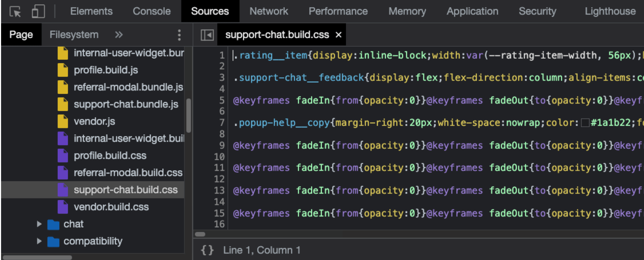Open support-chat.bundle.js from the file tree
This screenshot has width=644, height=260.
pos(126,104)
